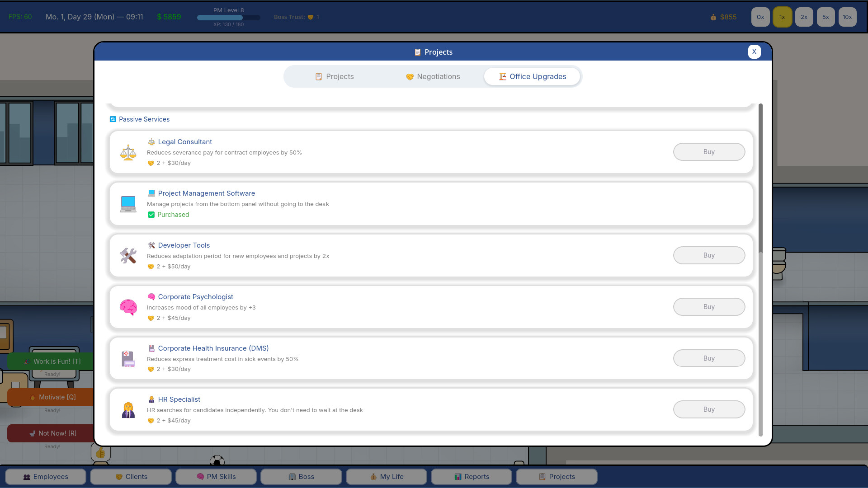Click the Corporate Psychologist brain icon
The height and width of the screenshot is (488, 868).
(128, 307)
